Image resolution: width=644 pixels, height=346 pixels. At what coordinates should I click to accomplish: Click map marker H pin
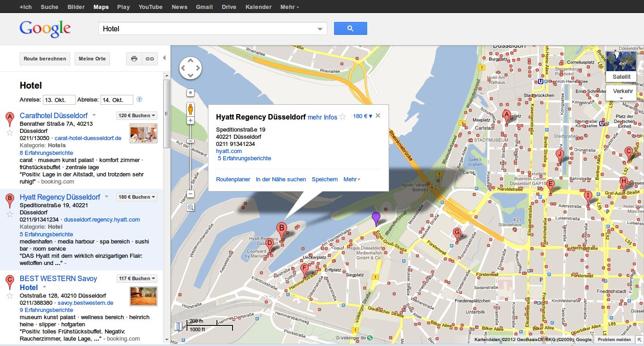tap(623, 184)
